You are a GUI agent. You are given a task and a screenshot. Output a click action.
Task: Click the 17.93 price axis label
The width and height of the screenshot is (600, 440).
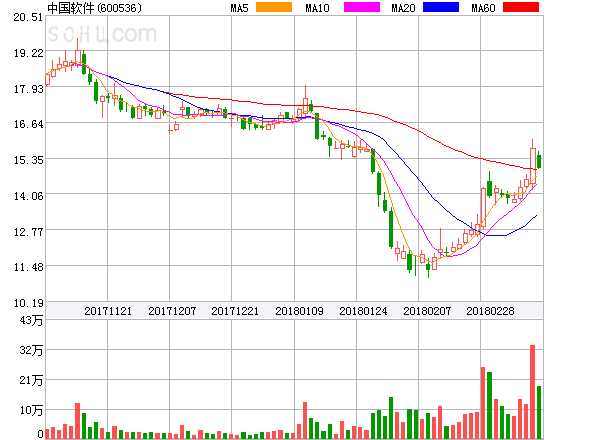(28, 89)
